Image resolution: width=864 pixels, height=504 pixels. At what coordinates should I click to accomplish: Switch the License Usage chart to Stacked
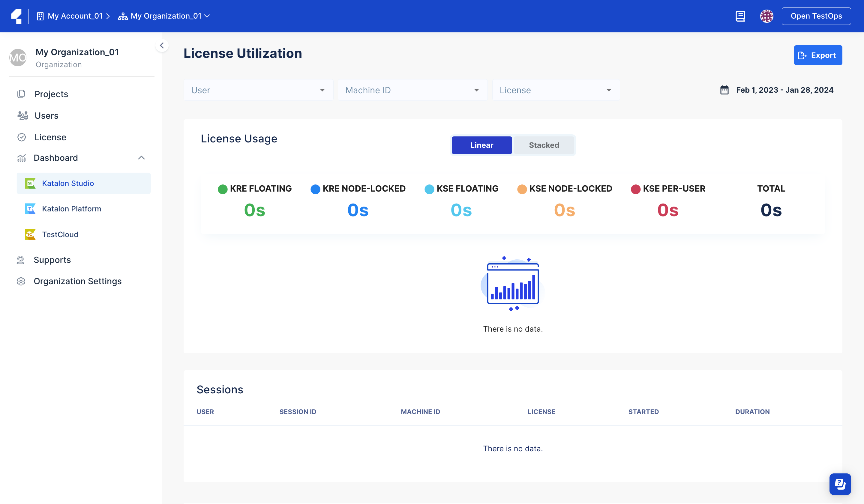pyautogui.click(x=543, y=145)
